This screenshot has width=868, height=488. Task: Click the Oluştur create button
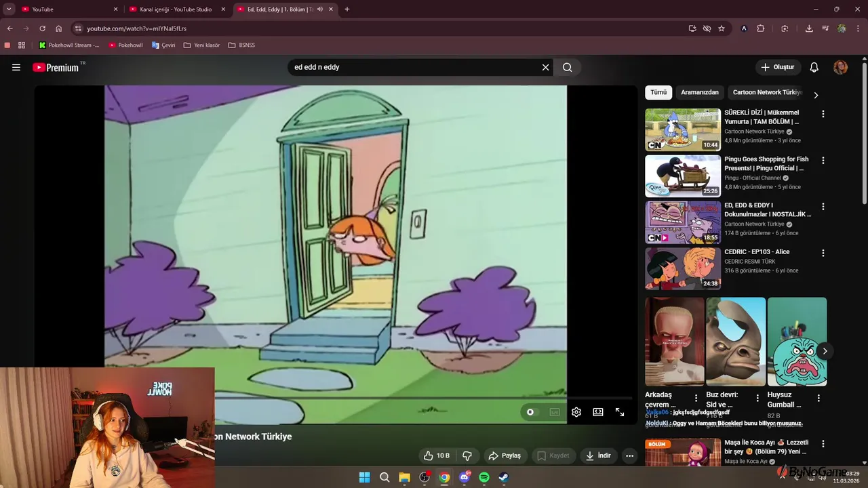pyautogui.click(x=778, y=67)
